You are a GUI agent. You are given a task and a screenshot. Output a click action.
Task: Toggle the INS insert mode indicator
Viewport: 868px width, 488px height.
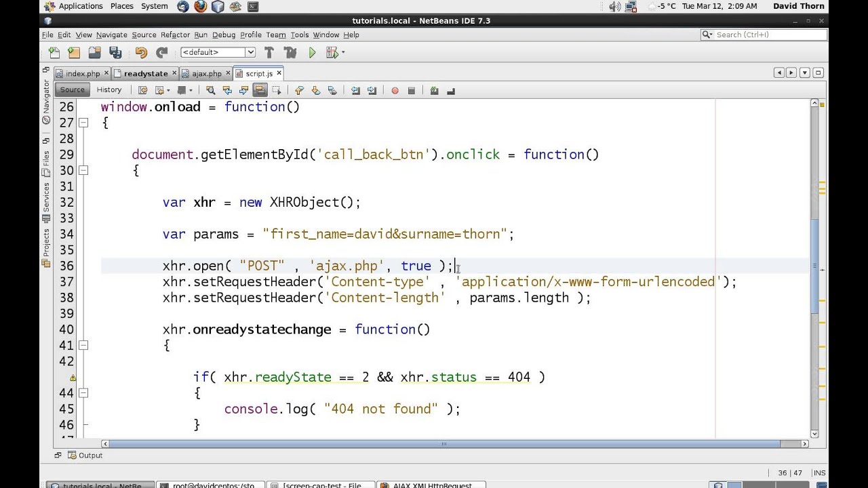[819, 473]
